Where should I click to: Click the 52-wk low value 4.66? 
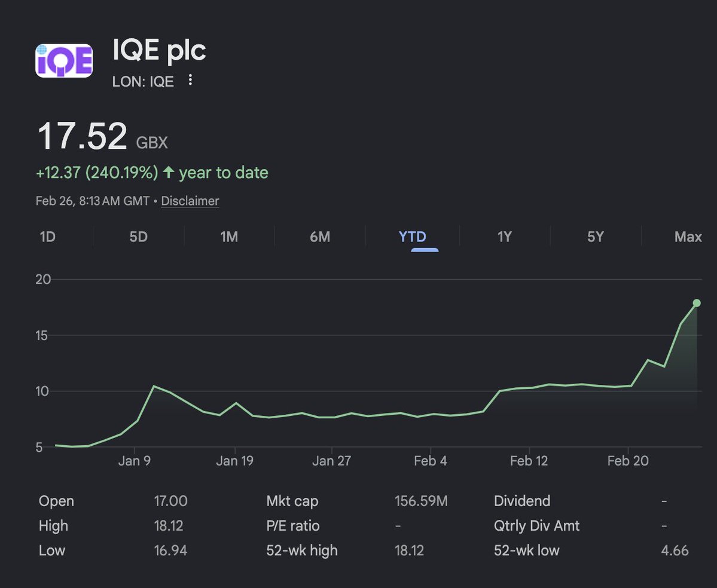[x=675, y=550]
